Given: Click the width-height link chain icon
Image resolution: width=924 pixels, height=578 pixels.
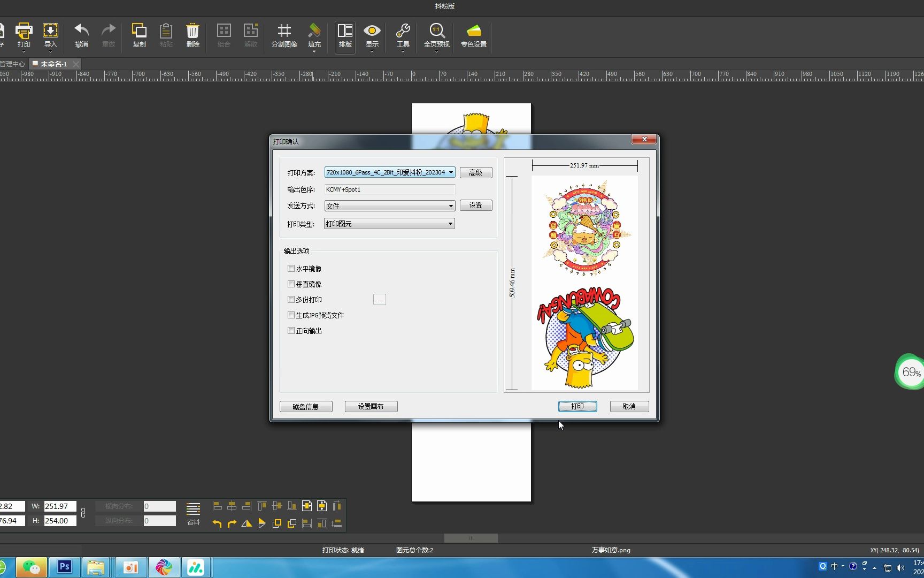Looking at the screenshot, I should tap(83, 513).
